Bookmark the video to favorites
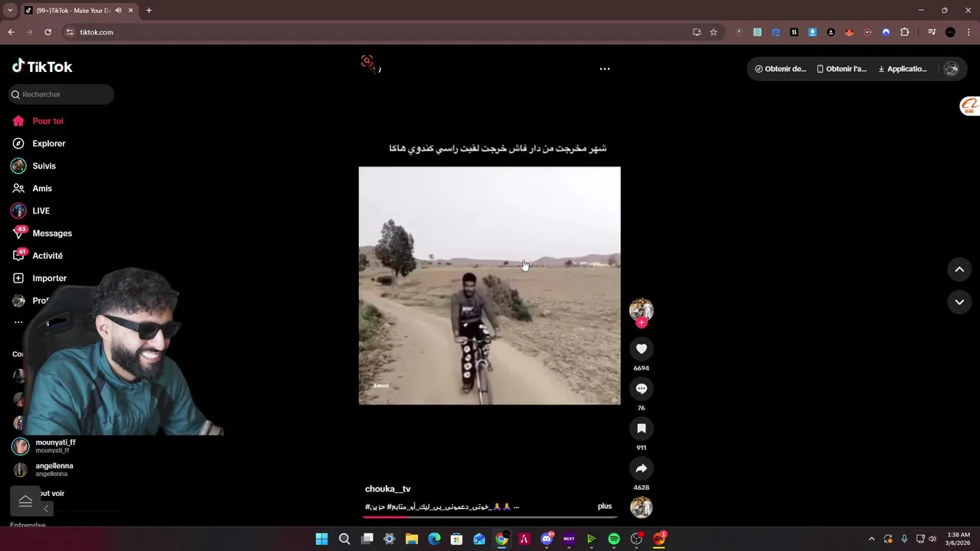 (642, 429)
